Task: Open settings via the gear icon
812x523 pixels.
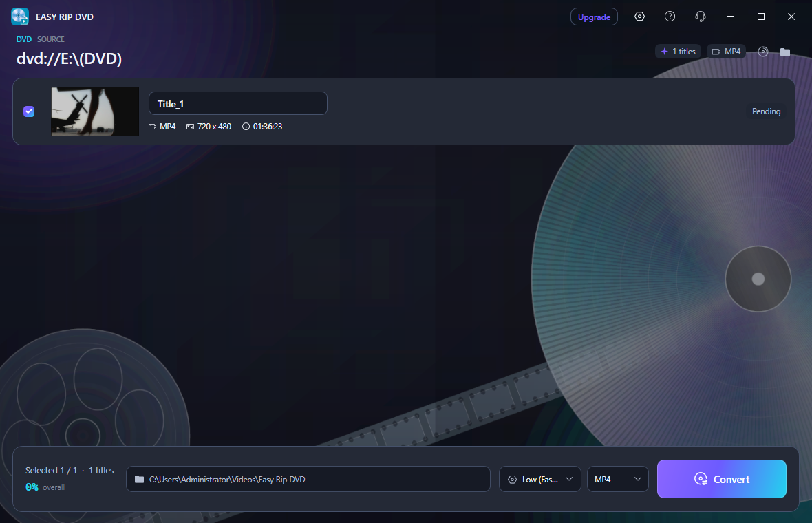Action: [639, 17]
